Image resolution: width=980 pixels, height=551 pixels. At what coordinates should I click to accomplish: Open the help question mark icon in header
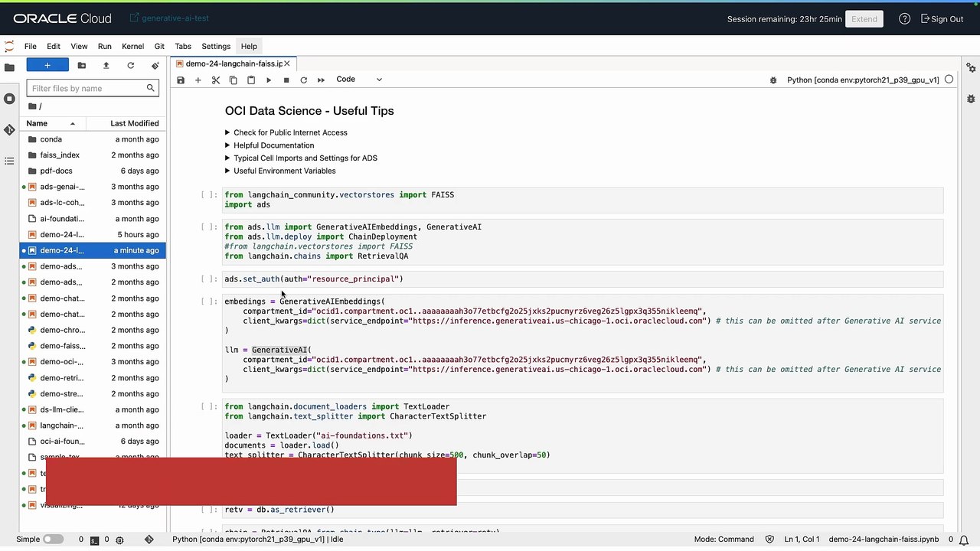pos(904,19)
